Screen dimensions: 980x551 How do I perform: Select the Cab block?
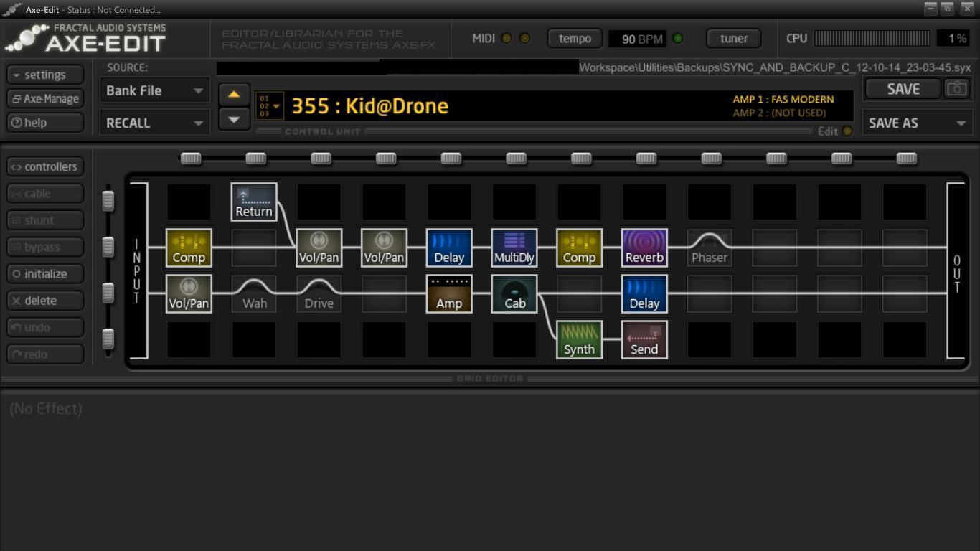tap(514, 293)
